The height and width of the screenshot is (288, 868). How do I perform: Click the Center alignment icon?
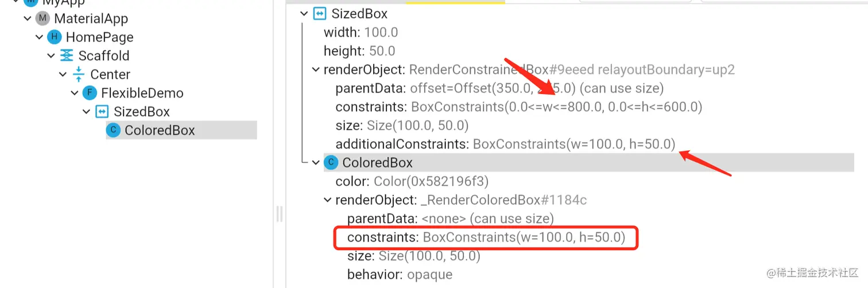pos(79,75)
